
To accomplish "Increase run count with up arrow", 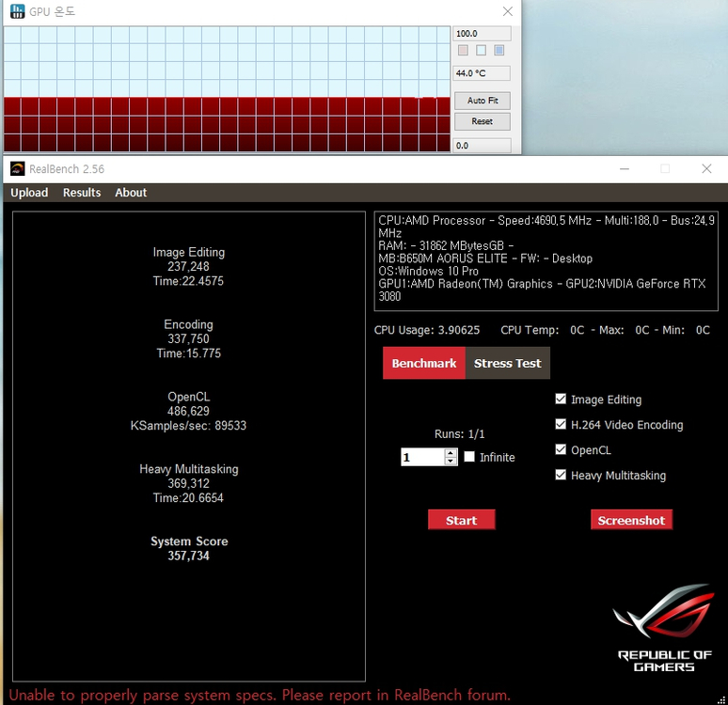I will [451, 453].
